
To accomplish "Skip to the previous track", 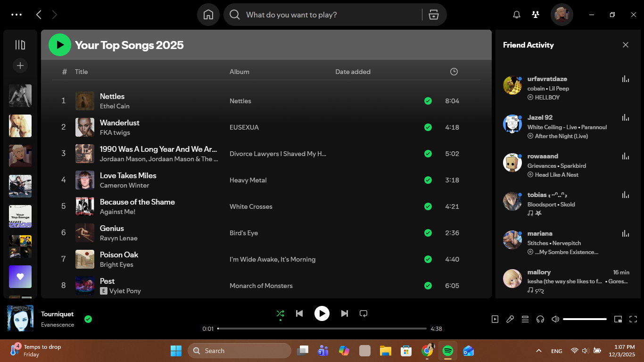I will tap(299, 313).
